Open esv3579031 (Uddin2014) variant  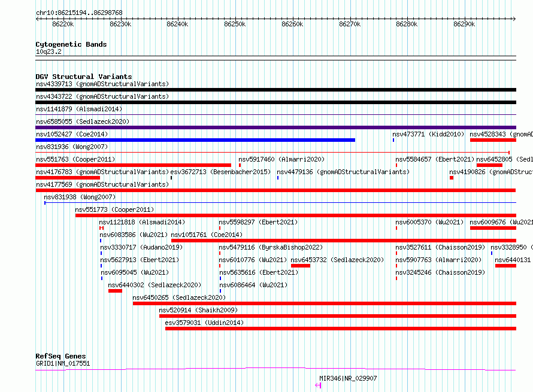pos(204,323)
